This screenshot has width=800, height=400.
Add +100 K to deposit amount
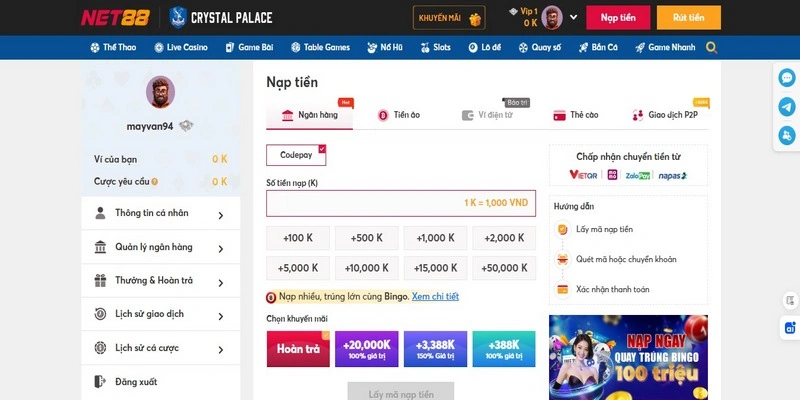coord(298,238)
